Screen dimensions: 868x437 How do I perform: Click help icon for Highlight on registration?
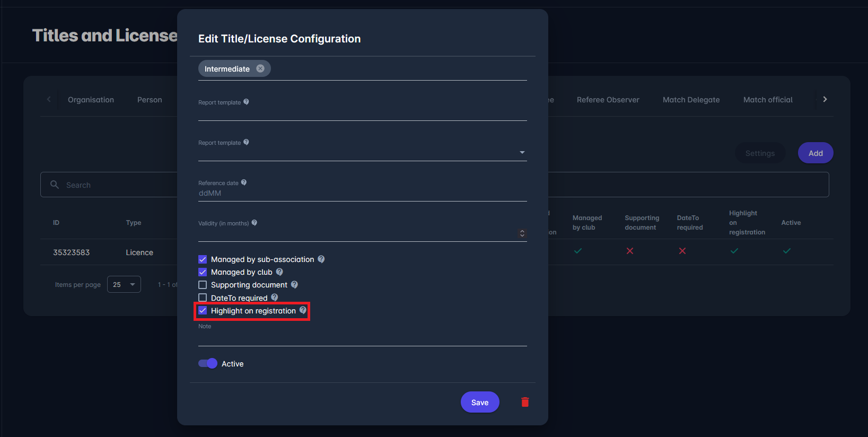tap(303, 310)
